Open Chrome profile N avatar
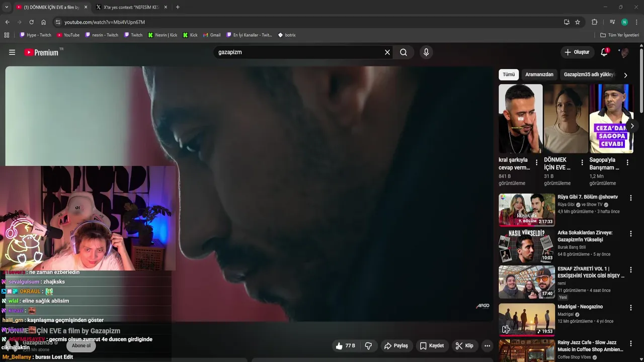This screenshot has height=362, width=644. pyautogui.click(x=624, y=22)
